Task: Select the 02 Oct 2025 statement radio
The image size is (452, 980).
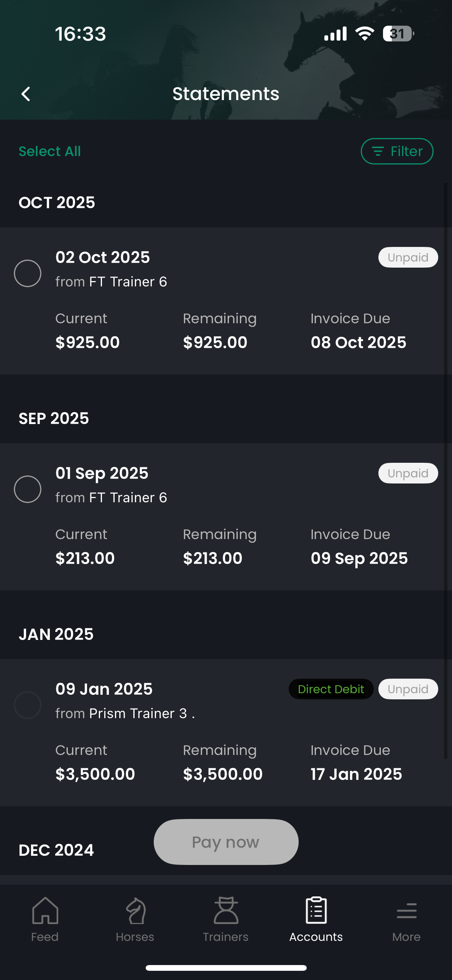Action: (x=28, y=273)
